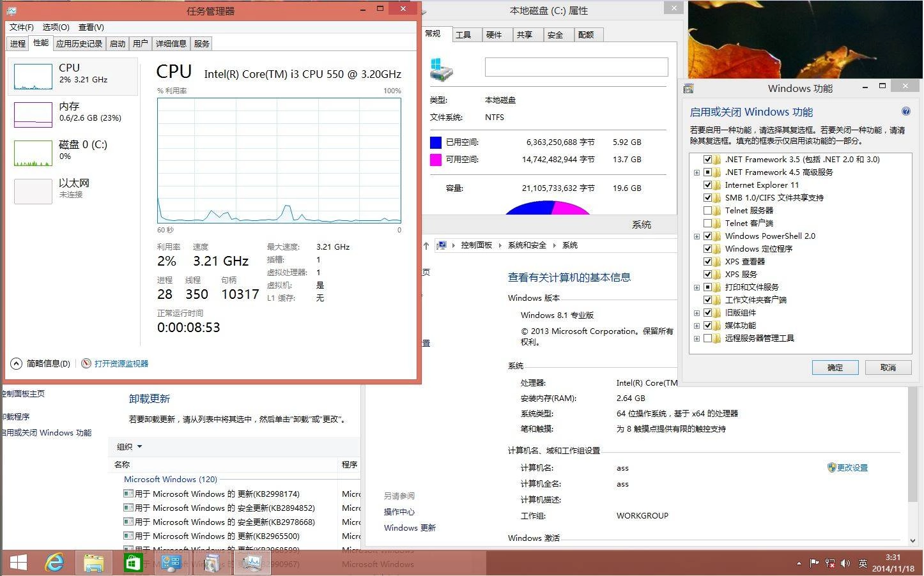Open Windows 更新 link
The image size is (924, 576).
410,527
